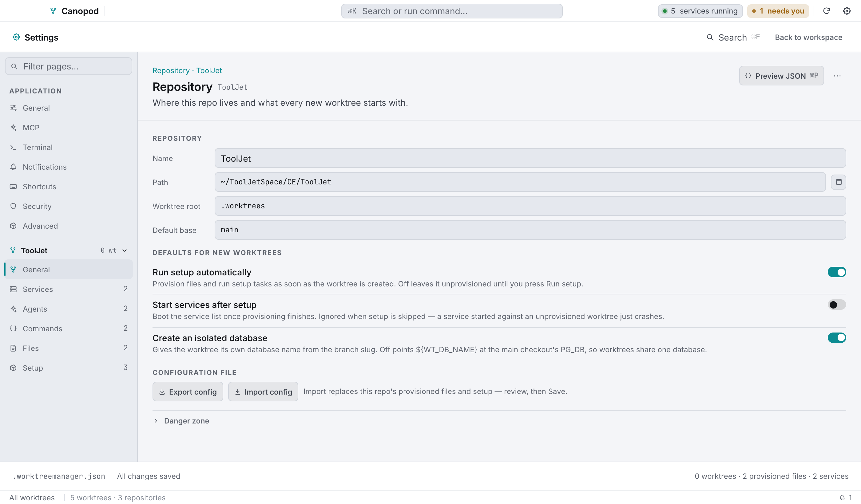Click the 1 needs you badge
Viewport: 861px width, 504px height.
778,11
